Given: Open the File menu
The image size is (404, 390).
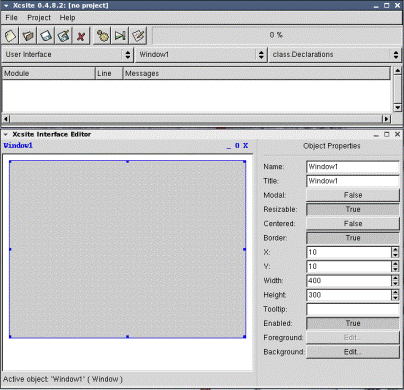Looking at the screenshot, I should (x=11, y=18).
